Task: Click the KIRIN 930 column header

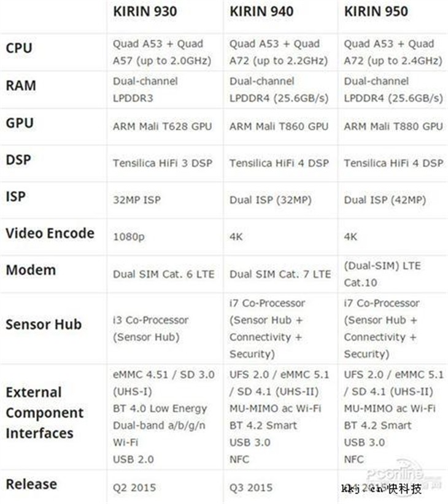Action: [x=145, y=12]
